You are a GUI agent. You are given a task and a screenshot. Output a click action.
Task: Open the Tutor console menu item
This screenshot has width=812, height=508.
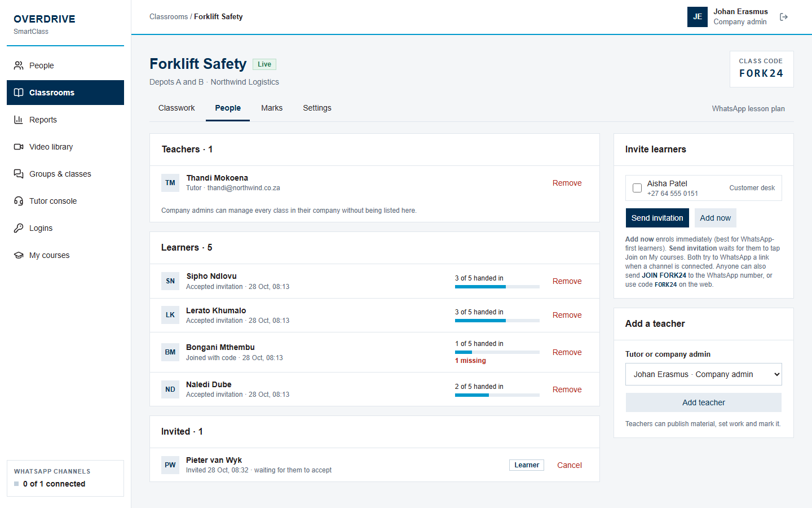point(65,201)
